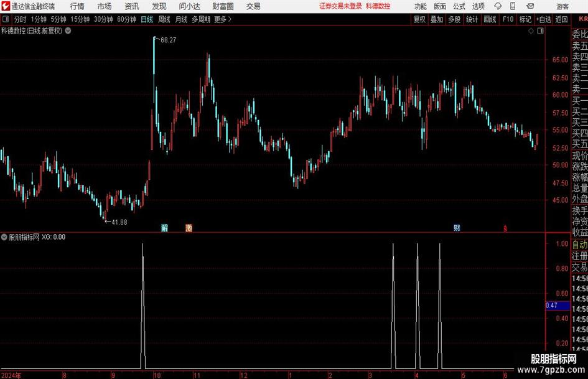This screenshot has height=379, width=588.
Task: Switch to 1分钟 period tab
Action: coord(39,19)
